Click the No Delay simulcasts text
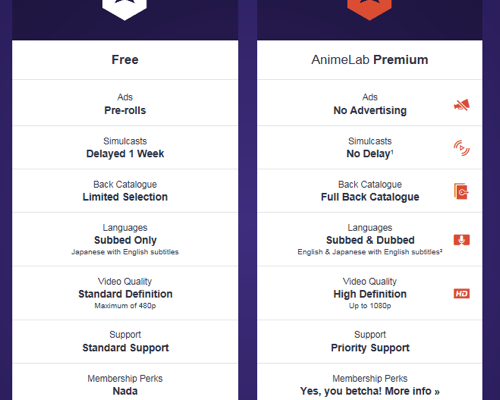Screen dimensions: 500x400 coord(370,154)
